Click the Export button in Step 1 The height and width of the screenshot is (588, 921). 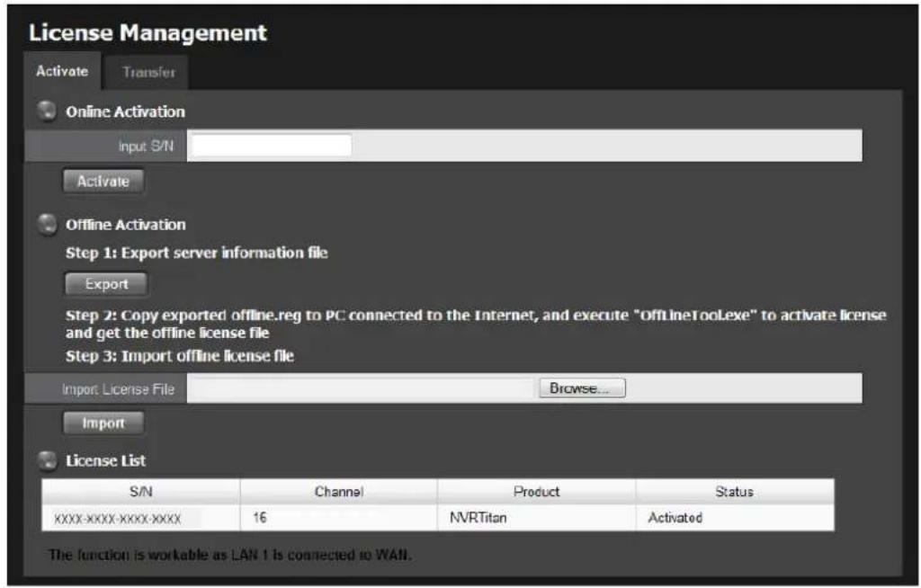tap(106, 284)
